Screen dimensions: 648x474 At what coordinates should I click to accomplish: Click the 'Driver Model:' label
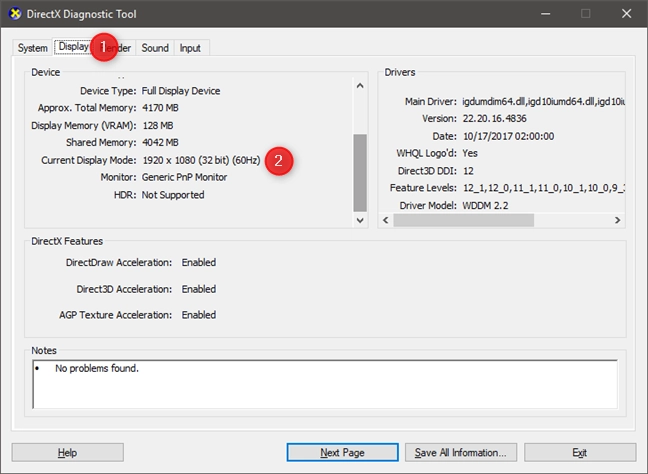pos(428,206)
